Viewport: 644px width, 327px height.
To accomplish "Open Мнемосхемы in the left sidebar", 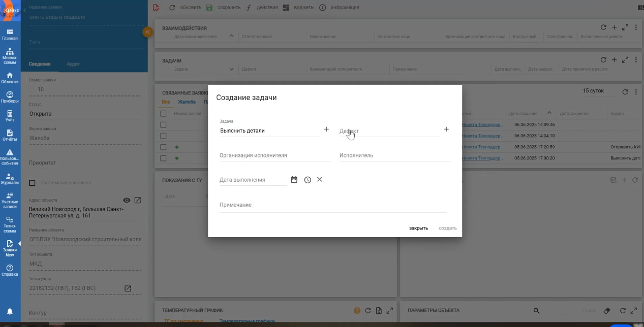I will pos(10,56).
